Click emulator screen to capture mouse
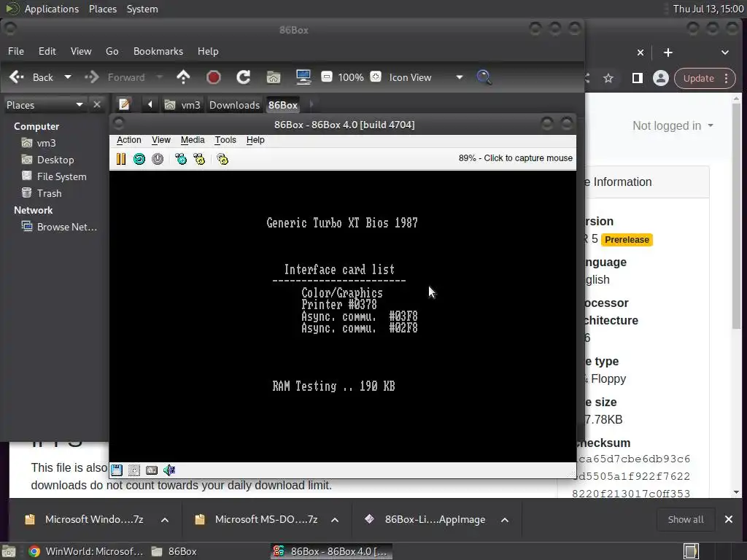Screen dimensions: 747x560 tap(343, 316)
